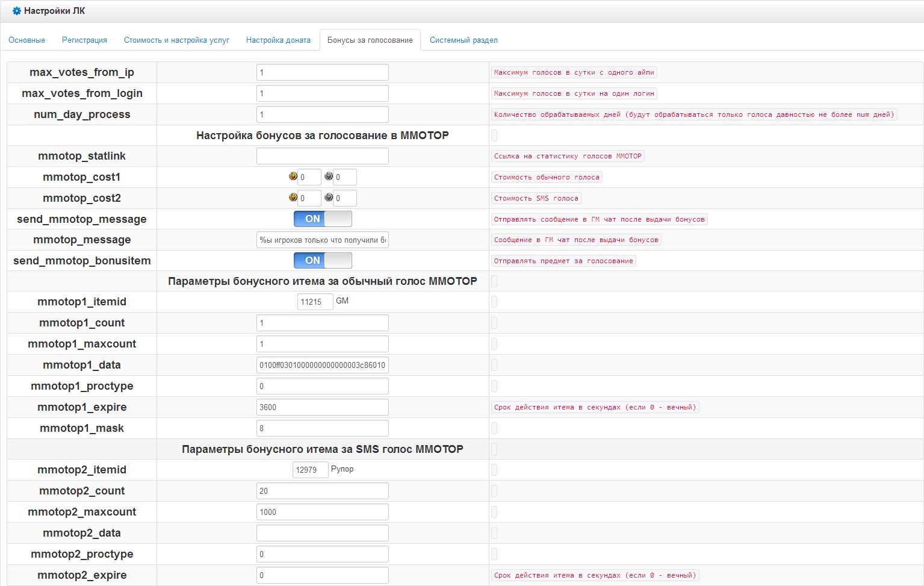
Task: Click heading 'Параметры бонусного итема за SMS голос ММОТОР'
Action: click(323, 449)
